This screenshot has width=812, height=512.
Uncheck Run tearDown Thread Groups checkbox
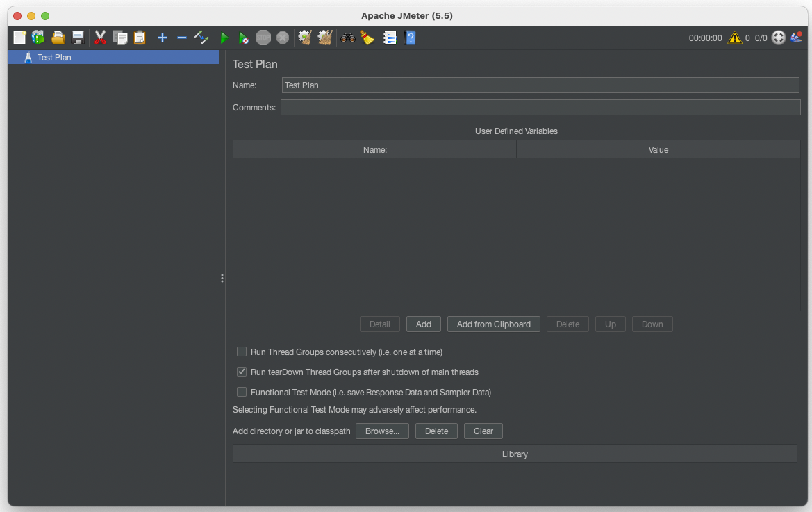pos(242,372)
